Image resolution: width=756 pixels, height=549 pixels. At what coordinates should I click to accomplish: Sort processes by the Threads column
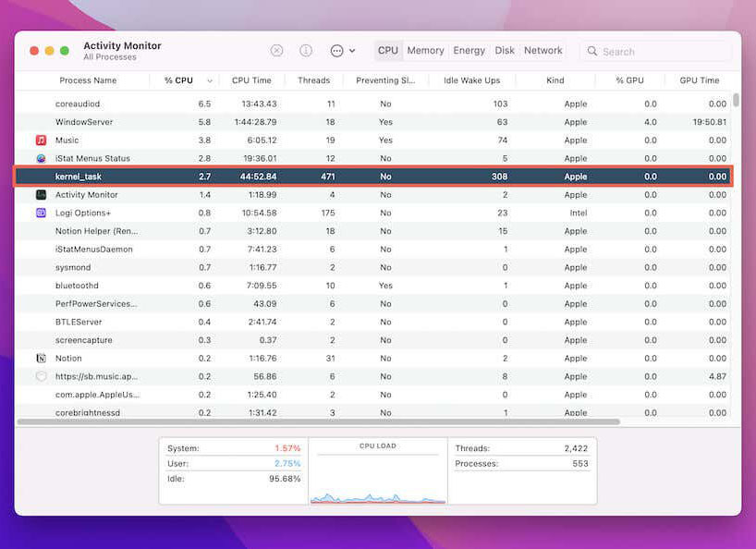coord(313,80)
